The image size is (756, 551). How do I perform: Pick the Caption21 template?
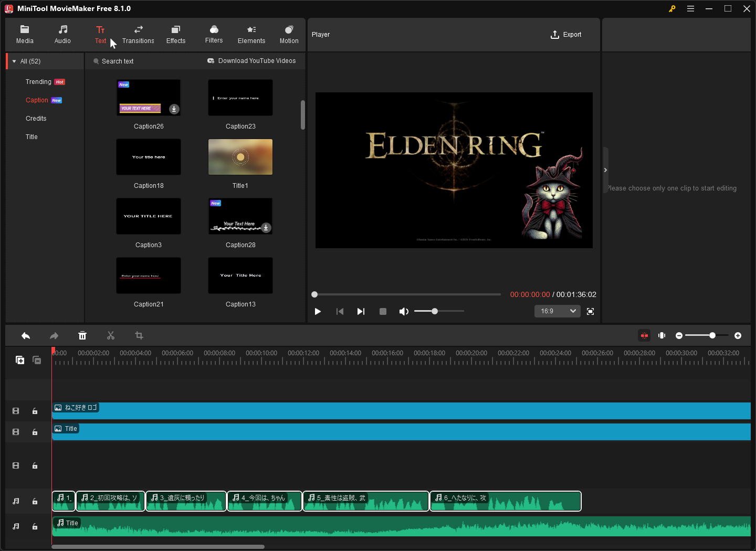149,275
